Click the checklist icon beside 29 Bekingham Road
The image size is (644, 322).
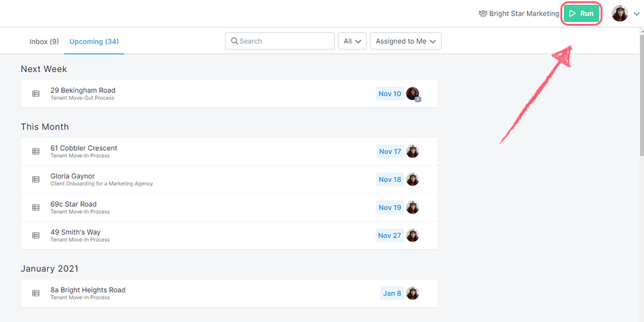36,94
